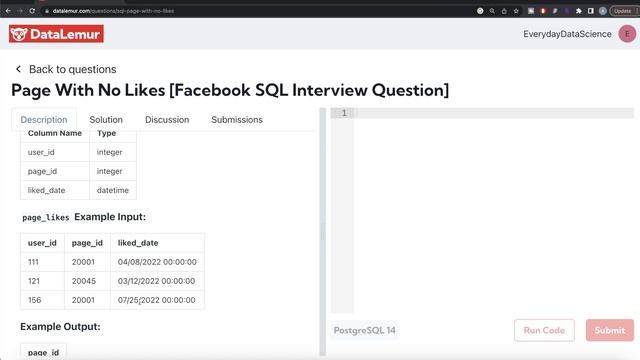The image size is (640, 360).
Task: Switch to the Solution tab
Action: pos(106,120)
